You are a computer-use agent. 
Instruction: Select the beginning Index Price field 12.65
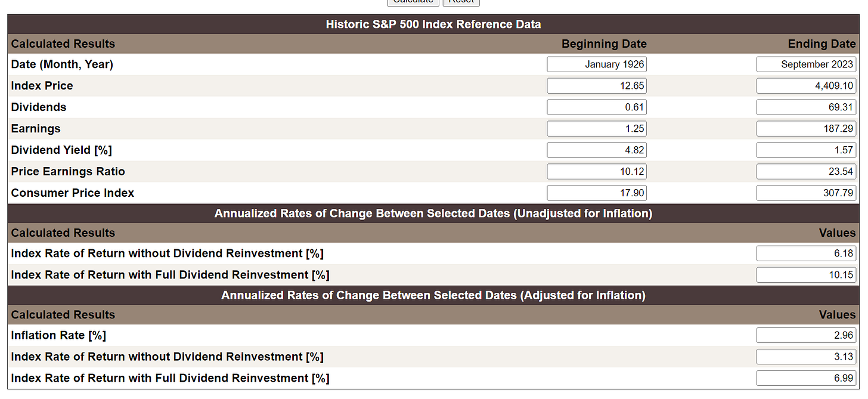point(597,86)
